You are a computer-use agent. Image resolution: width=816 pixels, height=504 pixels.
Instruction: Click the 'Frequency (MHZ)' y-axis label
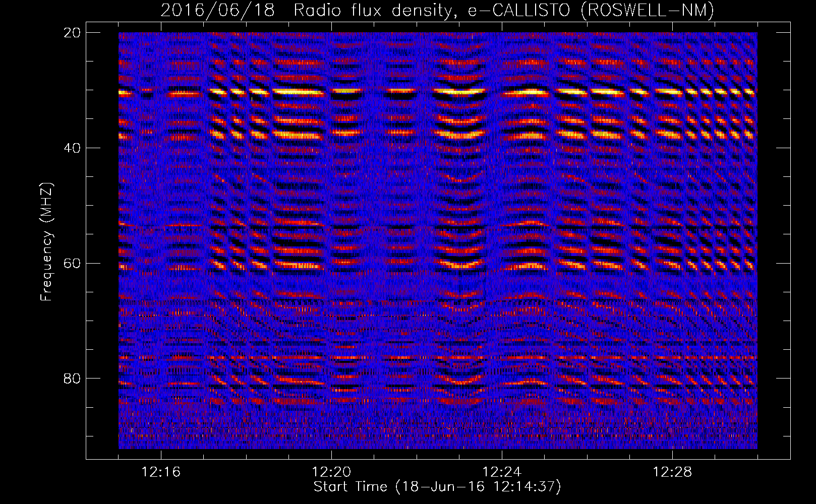point(46,242)
